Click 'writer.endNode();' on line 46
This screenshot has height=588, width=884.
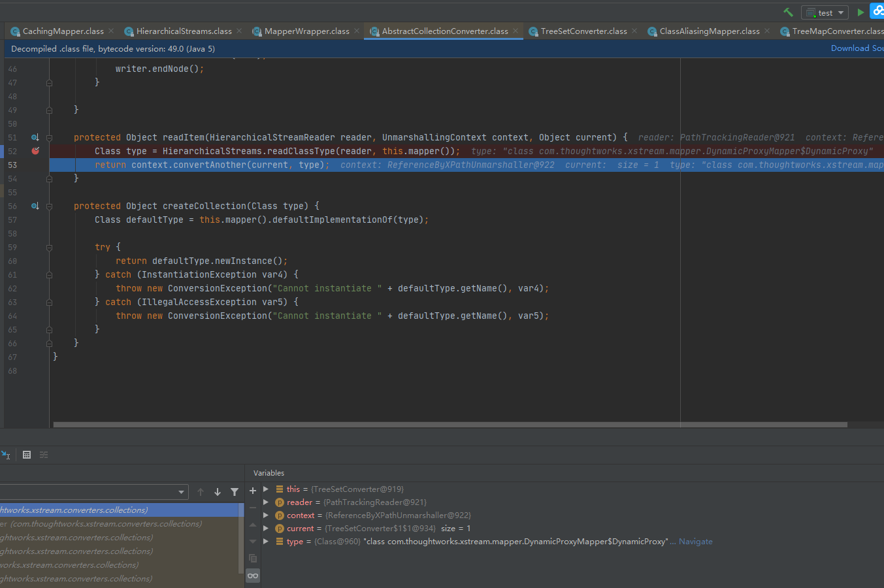[159, 69]
